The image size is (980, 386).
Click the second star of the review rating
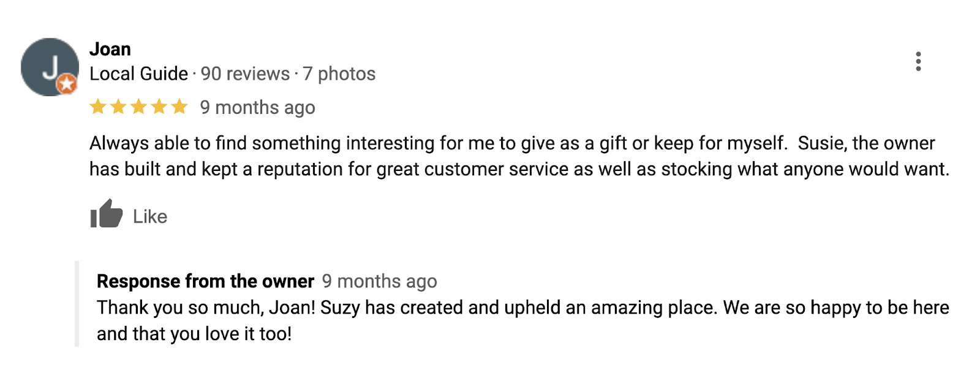click(119, 107)
